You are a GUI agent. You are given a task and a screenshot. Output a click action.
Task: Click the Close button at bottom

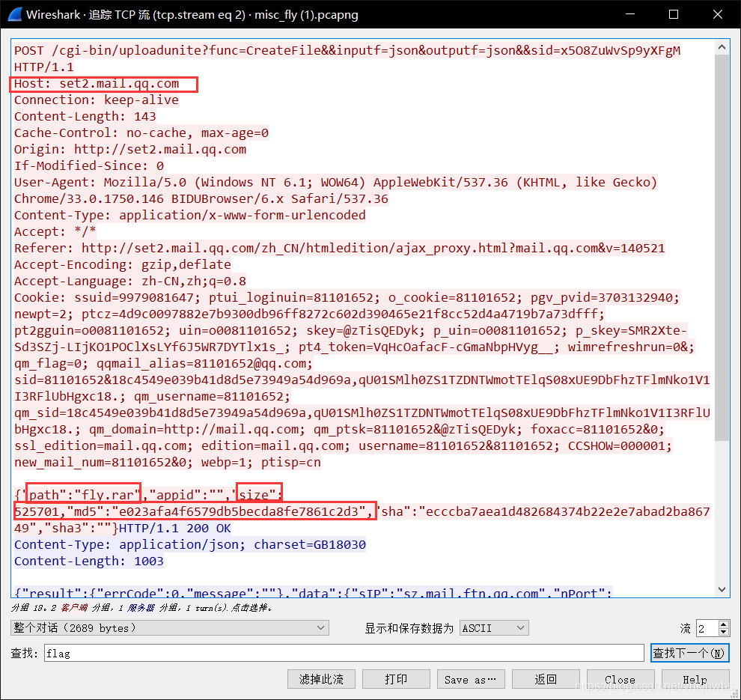click(620, 679)
